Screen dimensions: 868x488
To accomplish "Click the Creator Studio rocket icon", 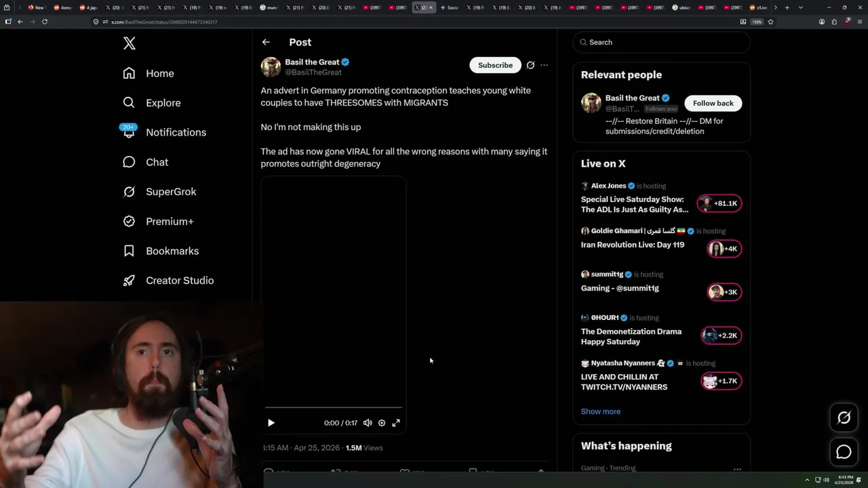I will point(129,281).
